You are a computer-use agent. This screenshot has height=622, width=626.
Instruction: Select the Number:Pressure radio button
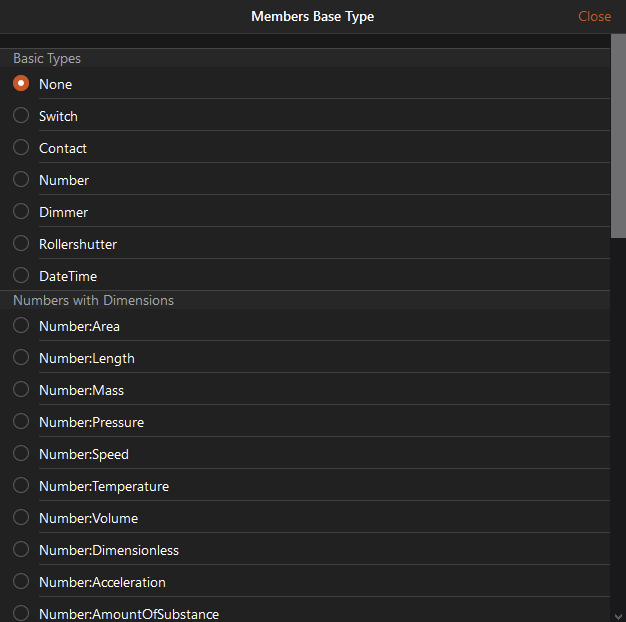[21, 422]
